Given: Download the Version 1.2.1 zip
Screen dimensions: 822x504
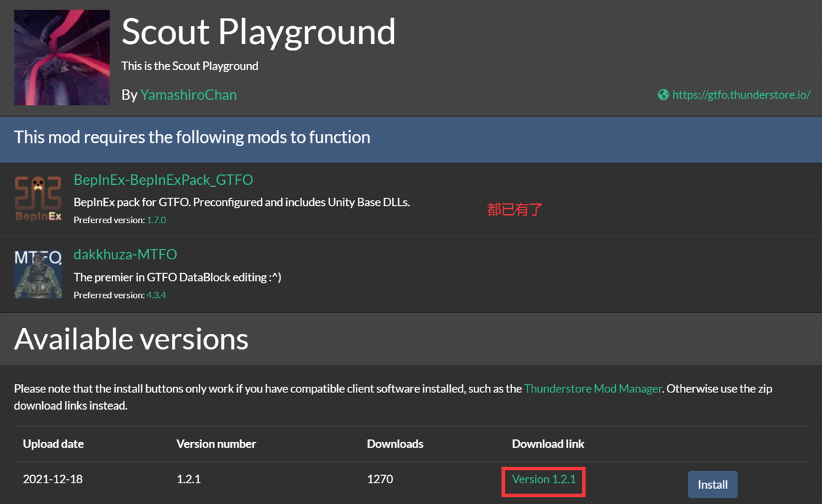Looking at the screenshot, I should click(x=543, y=479).
